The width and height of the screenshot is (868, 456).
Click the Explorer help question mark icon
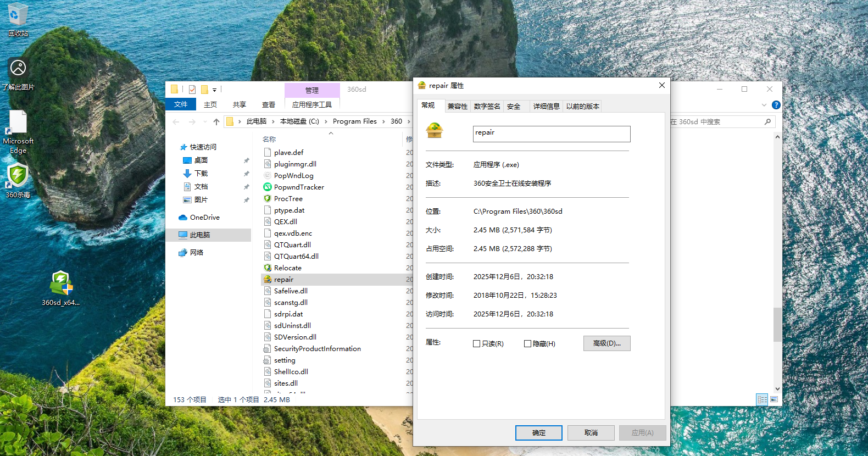776,105
